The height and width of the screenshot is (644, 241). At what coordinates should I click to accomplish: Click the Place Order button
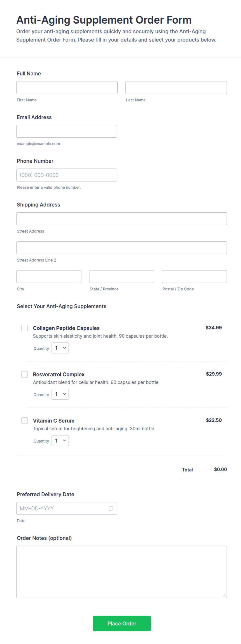122,623
